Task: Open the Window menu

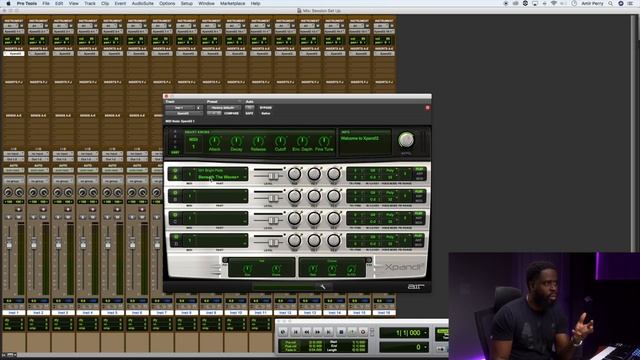Action: click(206, 3)
